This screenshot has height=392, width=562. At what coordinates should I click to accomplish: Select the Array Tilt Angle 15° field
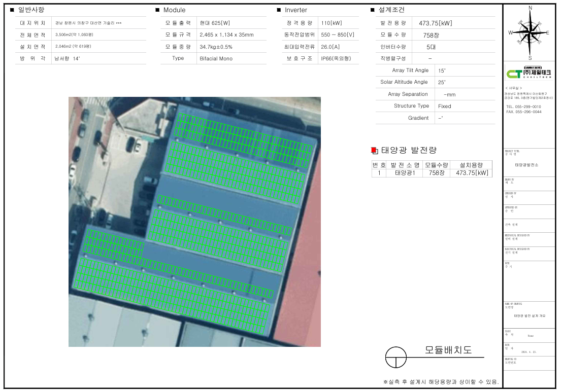click(x=442, y=70)
